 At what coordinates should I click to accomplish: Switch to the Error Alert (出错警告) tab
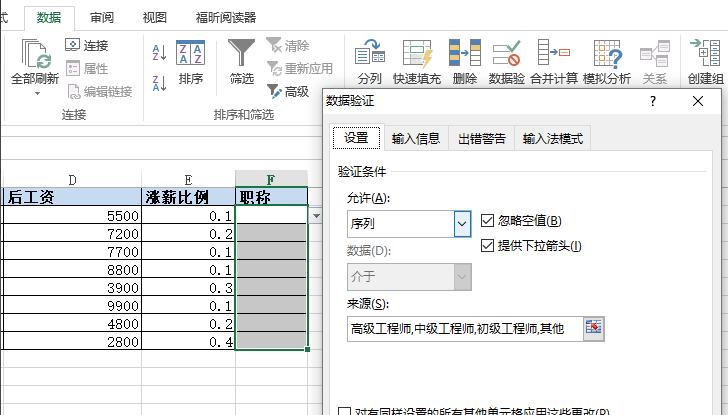(x=481, y=139)
